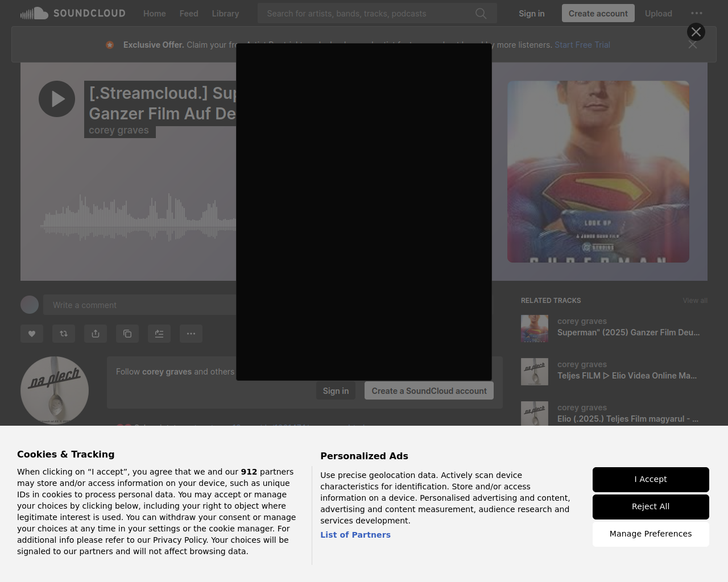Image resolution: width=728 pixels, height=582 pixels.
Task: Open related track Superman (2025) Ganzer Film
Action: point(628,332)
